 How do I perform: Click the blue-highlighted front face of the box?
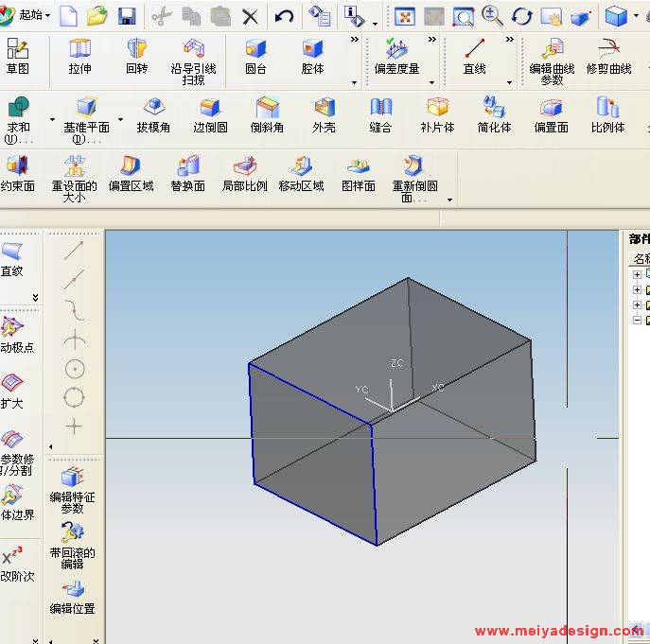tap(312, 454)
